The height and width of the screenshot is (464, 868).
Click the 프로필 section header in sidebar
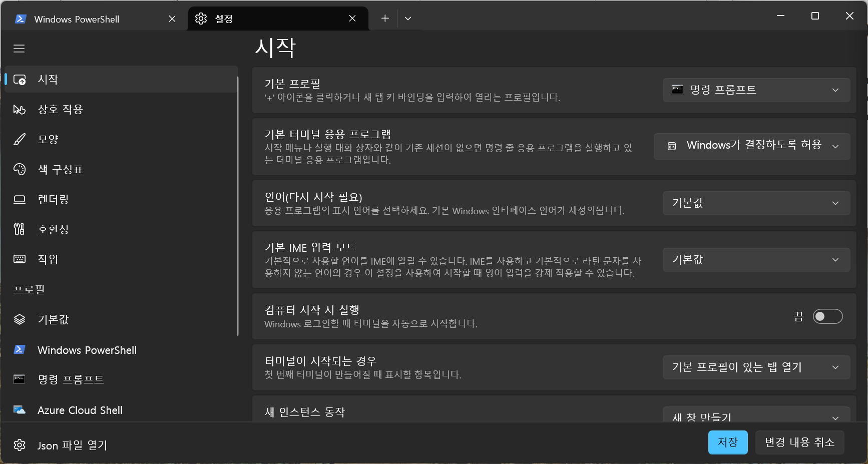point(29,289)
